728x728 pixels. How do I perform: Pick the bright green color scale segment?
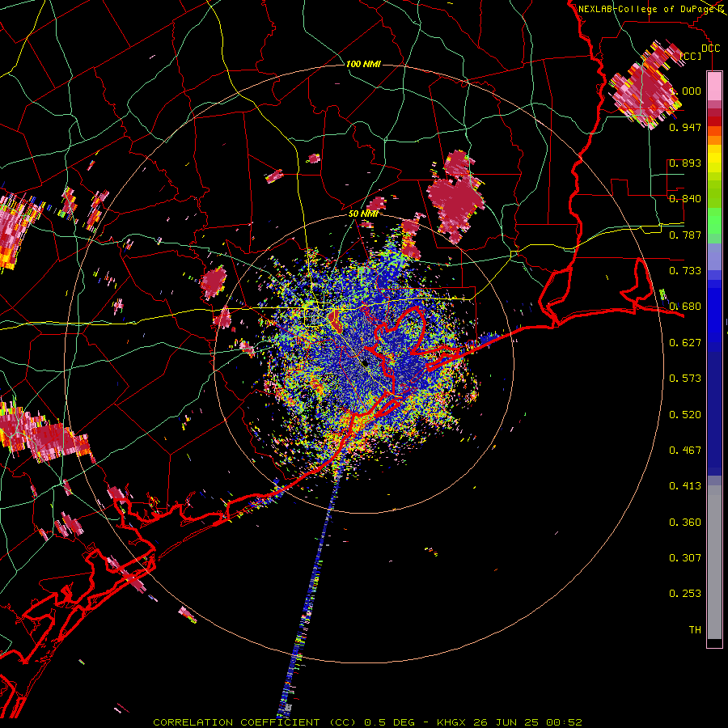(714, 221)
